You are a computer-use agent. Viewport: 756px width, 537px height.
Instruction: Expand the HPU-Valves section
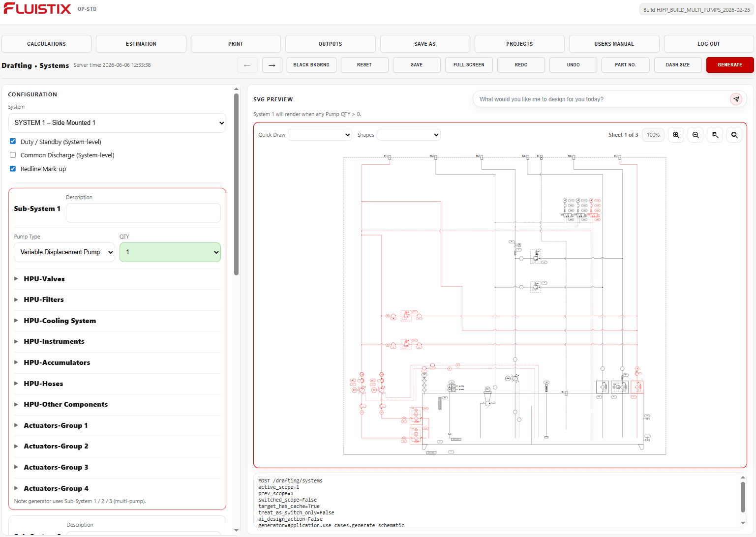coord(117,279)
